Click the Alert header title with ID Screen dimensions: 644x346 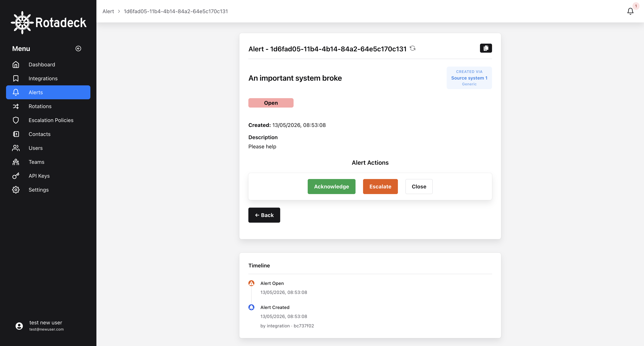[x=327, y=49]
